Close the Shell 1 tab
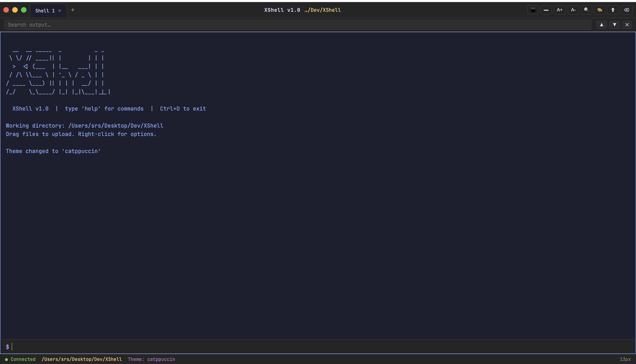Viewport: 636px width, 364px height. 60,11
